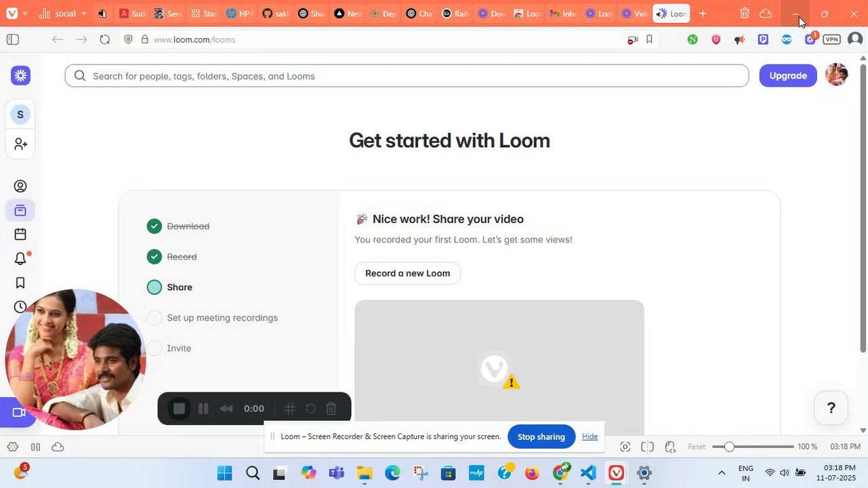868x488 pixels.
Task: Click the Loom record camera button
Action: 18,412
